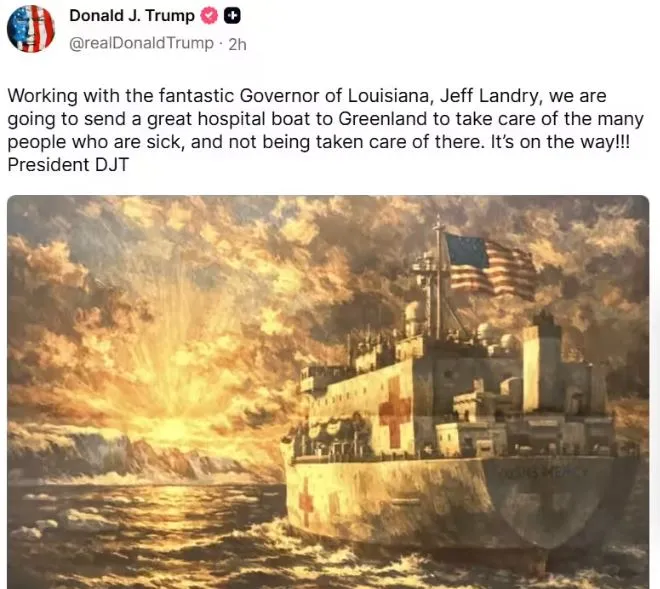660x589 pixels.
Task: Visit the @realDonaldTrump handle link
Action: click(x=141, y=43)
